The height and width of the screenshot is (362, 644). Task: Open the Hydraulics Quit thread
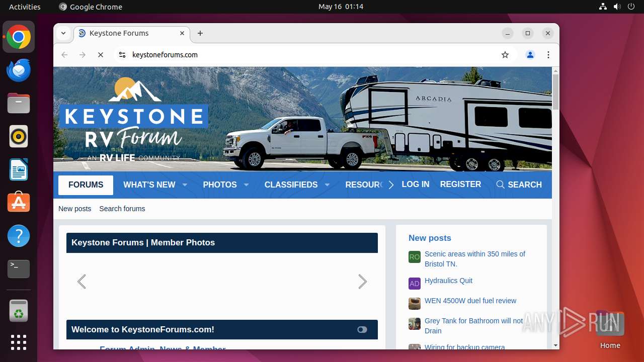(449, 281)
